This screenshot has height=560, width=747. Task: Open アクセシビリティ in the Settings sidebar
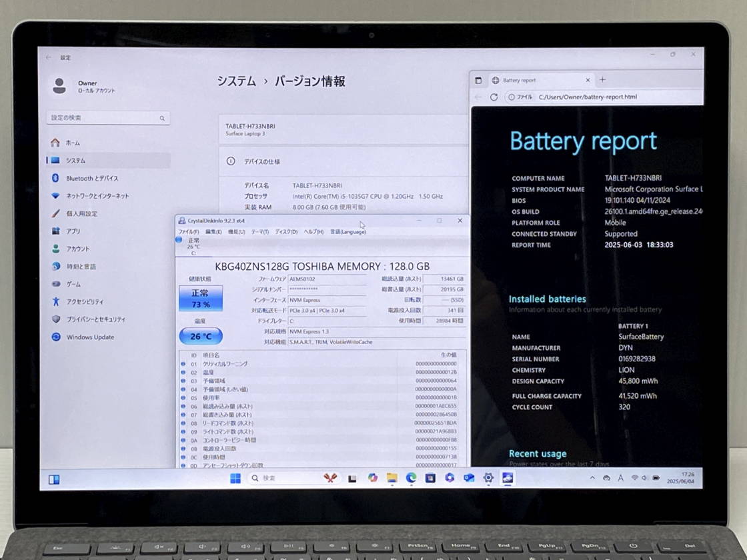pos(108,301)
